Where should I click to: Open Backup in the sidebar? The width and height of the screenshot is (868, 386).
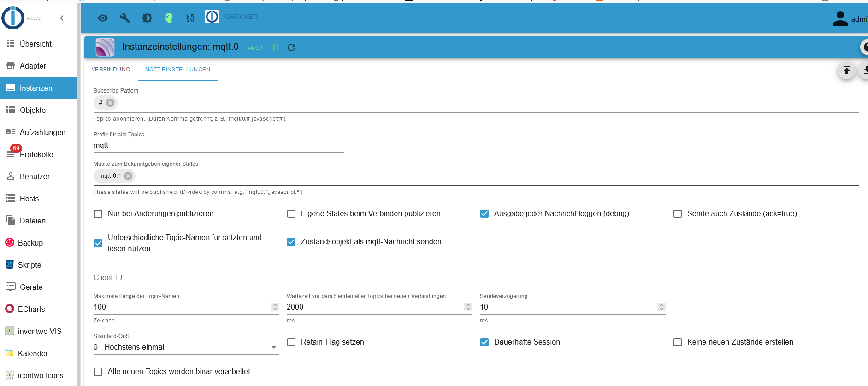coord(38,243)
